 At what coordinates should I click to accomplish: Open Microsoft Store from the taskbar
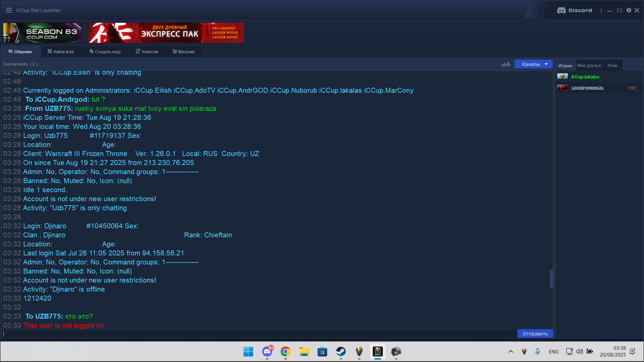(x=322, y=352)
